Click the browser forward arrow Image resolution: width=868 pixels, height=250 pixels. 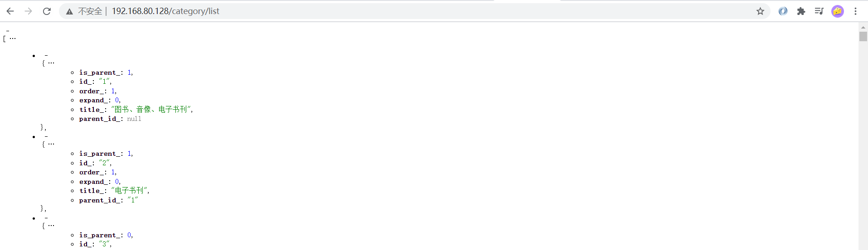(29, 11)
